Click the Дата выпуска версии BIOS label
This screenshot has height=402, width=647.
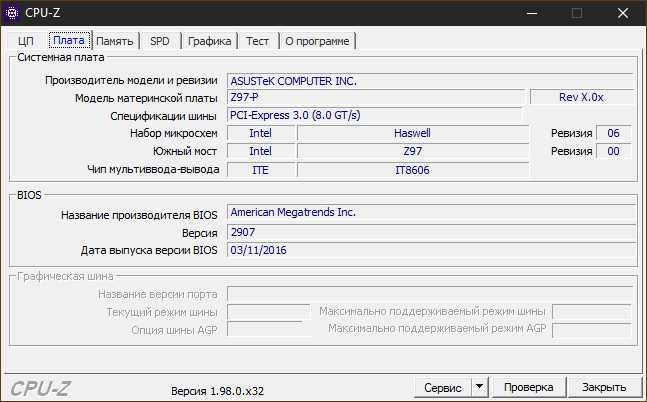point(149,251)
